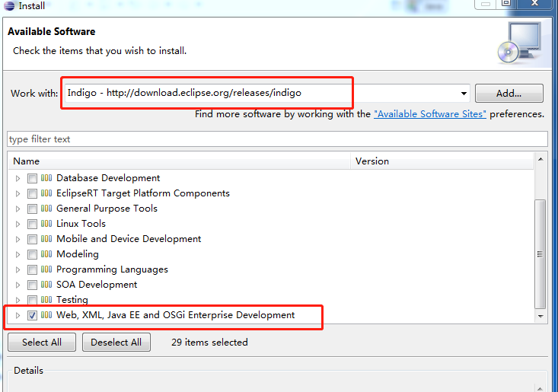Click the Modeling category icon
The height and width of the screenshot is (392, 558).
point(46,254)
